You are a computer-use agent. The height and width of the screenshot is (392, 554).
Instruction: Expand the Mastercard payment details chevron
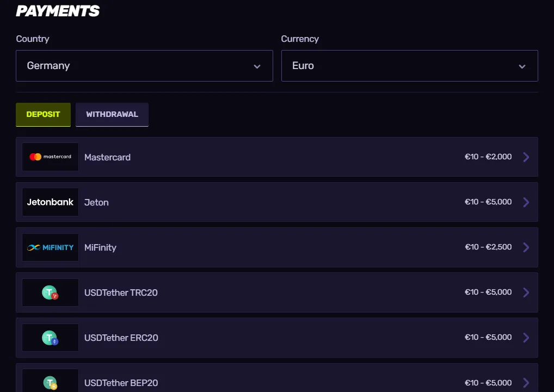tap(526, 157)
